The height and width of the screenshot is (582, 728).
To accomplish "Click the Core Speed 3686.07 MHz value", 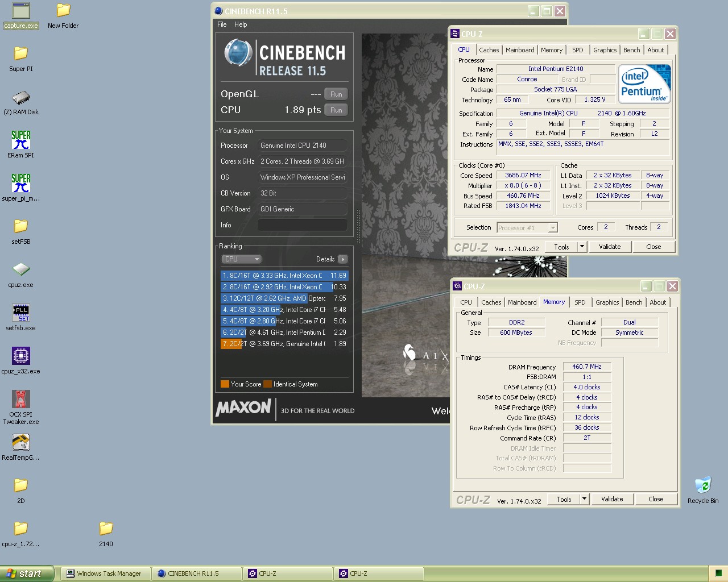I will [x=523, y=176].
